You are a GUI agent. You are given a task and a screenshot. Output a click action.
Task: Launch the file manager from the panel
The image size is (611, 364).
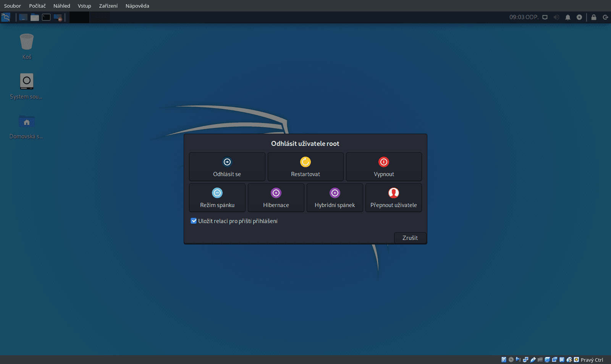(x=35, y=17)
